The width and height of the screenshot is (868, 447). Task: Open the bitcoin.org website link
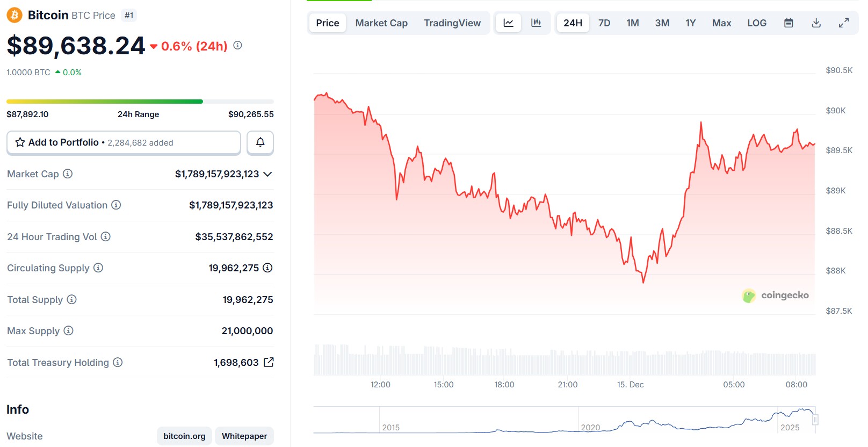[184, 436]
